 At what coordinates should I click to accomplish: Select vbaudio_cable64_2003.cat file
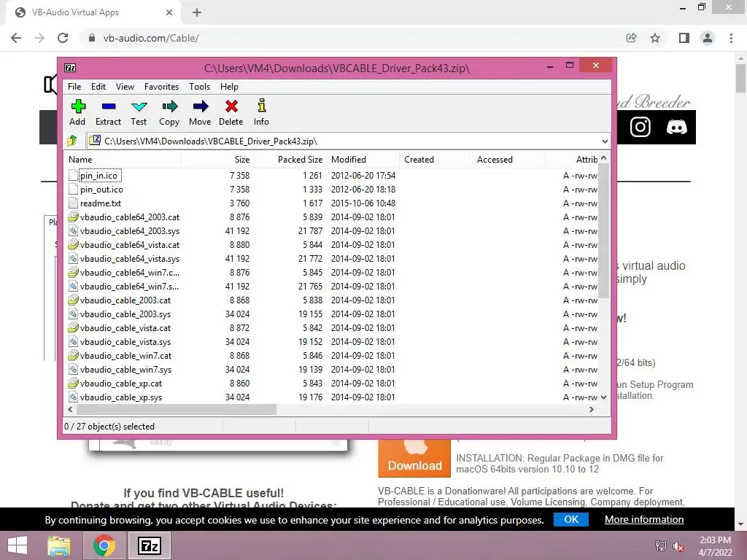pyautogui.click(x=130, y=217)
